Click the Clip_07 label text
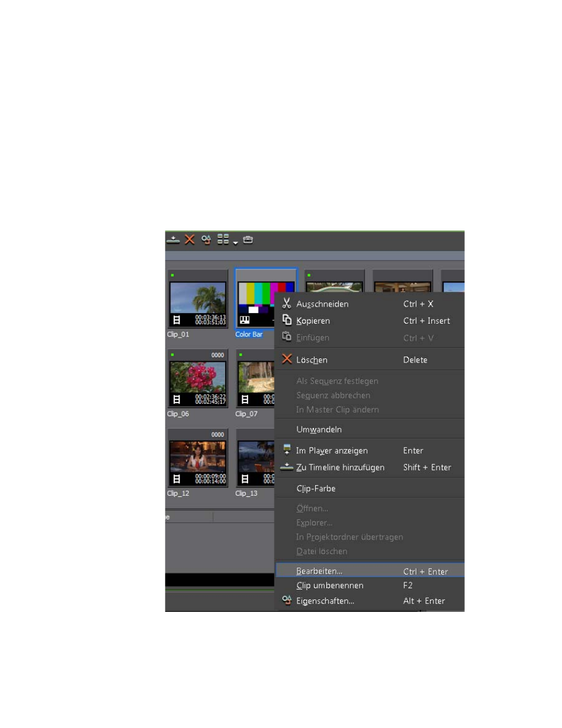 tap(246, 414)
